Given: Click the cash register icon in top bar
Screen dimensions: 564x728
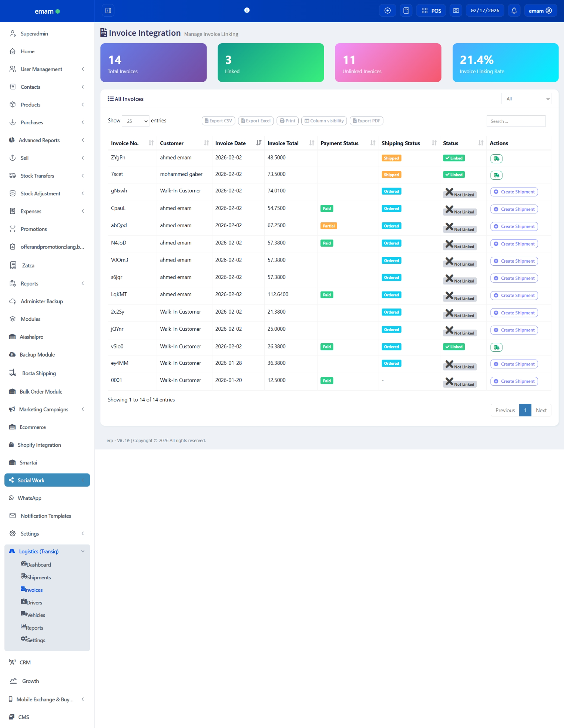Looking at the screenshot, I should pos(456,11).
